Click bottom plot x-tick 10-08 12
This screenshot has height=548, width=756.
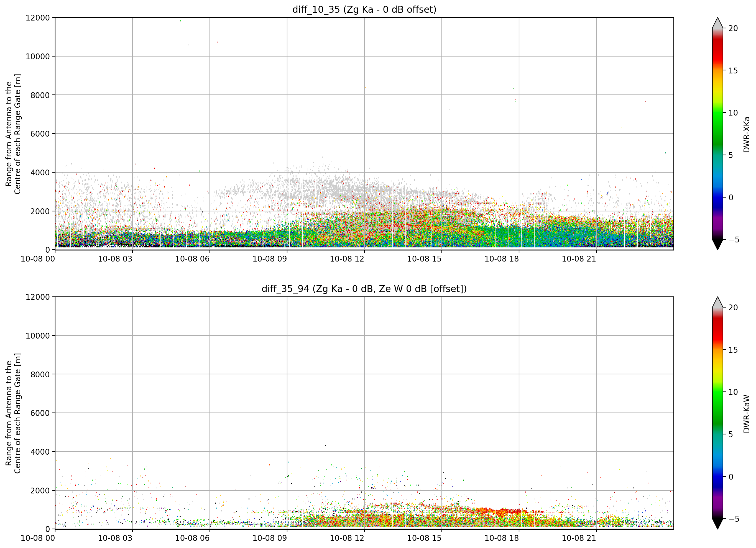point(347,538)
